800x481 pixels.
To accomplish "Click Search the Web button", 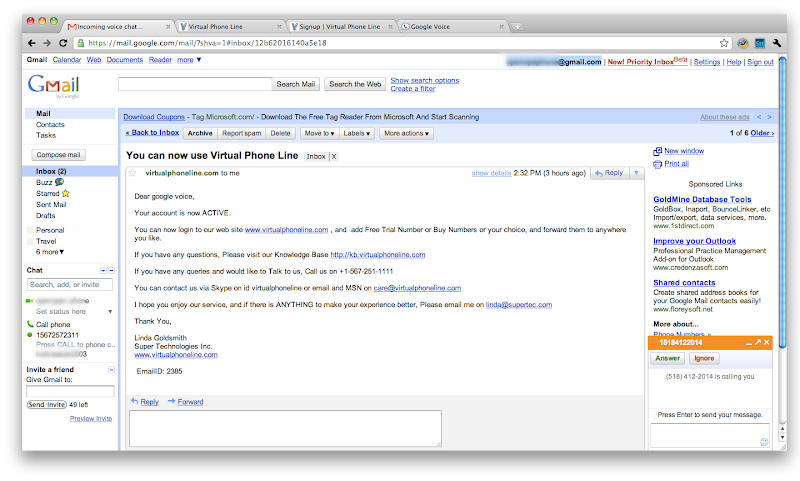I will [x=355, y=84].
